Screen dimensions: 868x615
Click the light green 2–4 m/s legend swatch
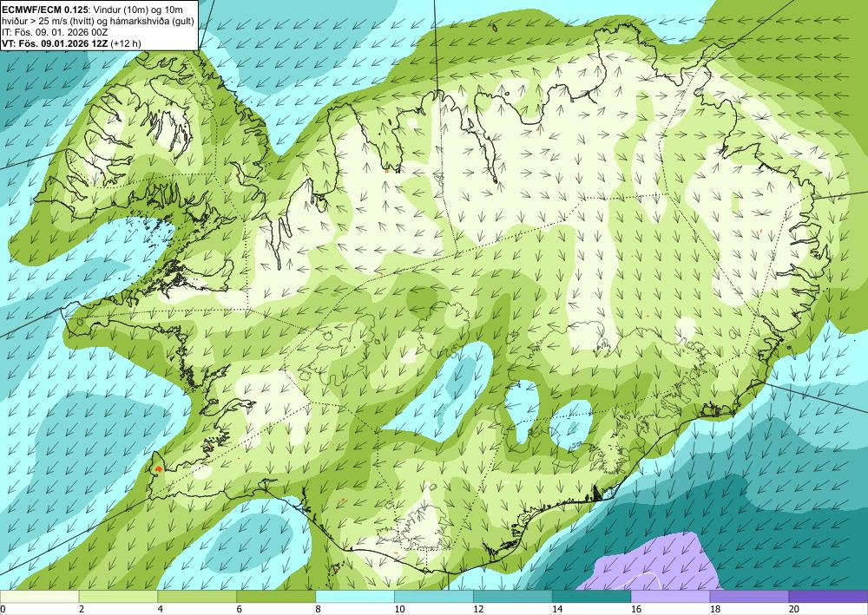coord(118,597)
